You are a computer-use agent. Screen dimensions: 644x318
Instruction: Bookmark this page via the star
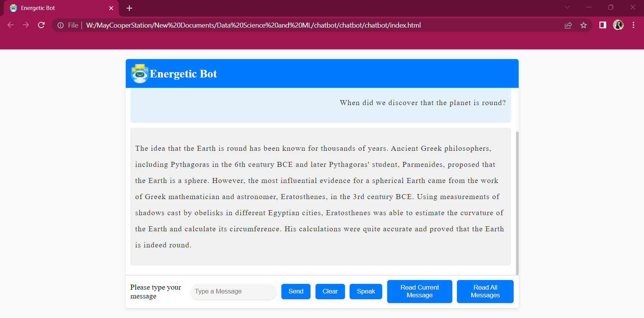(x=583, y=25)
